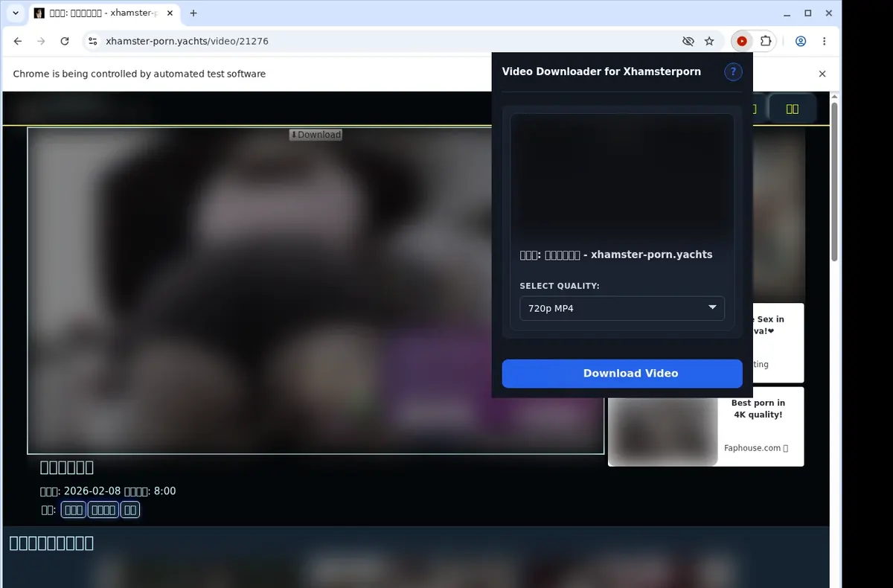Click the red video downloader extension icon

point(741,41)
